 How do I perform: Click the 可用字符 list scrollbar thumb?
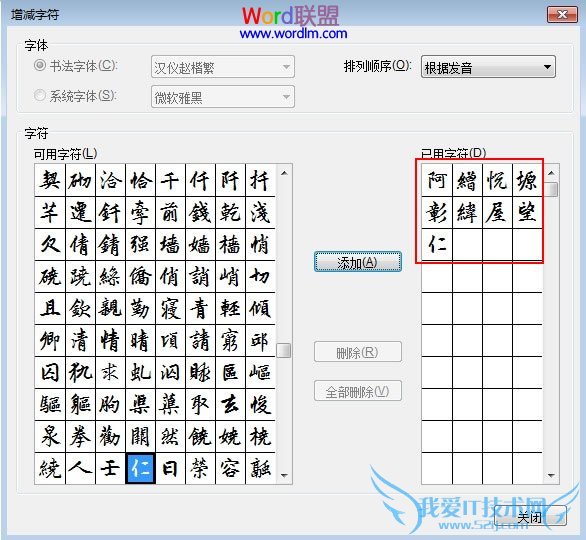click(x=284, y=350)
